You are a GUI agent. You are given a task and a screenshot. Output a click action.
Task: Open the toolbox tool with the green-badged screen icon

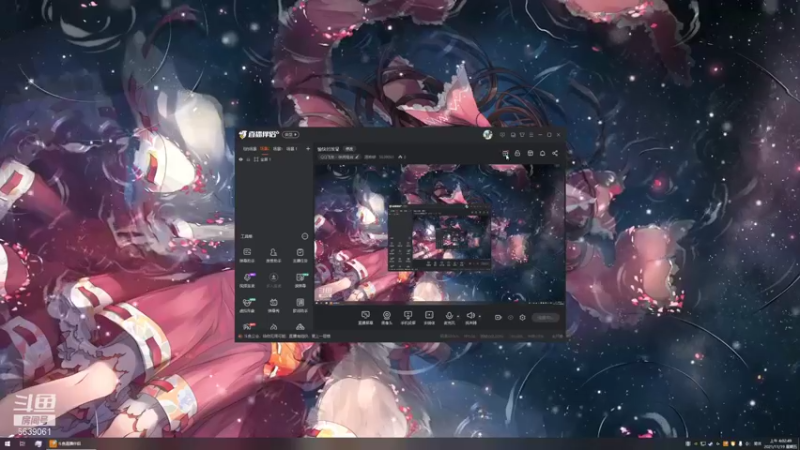coord(300,280)
